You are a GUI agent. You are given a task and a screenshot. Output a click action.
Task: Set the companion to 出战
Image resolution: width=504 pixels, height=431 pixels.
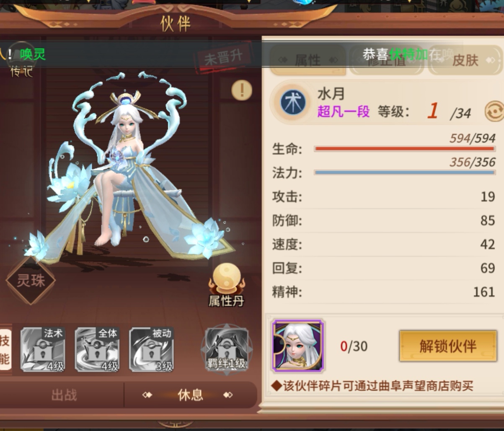tap(64, 395)
